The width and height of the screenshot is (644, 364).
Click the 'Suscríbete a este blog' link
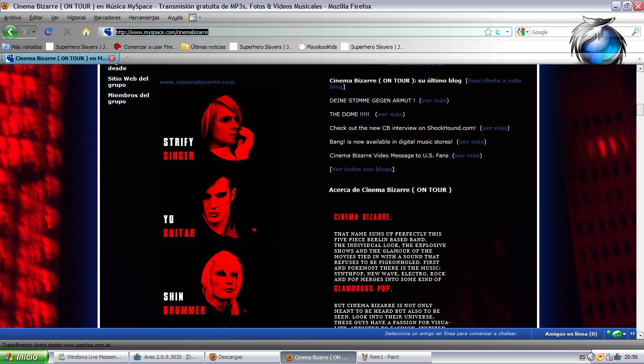pyautogui.click(x=425, y=83)
